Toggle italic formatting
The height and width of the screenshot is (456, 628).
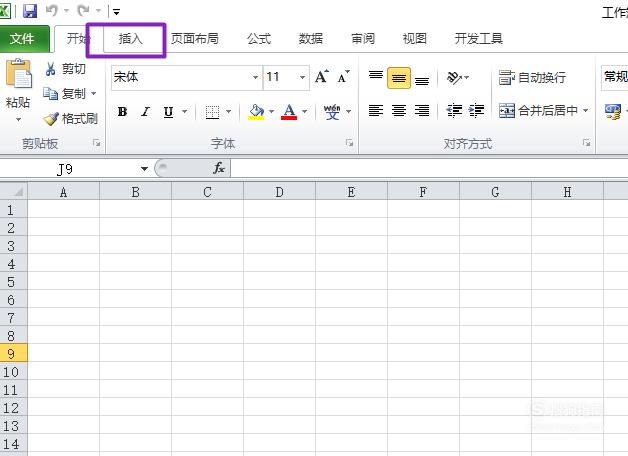coord(145,111)
